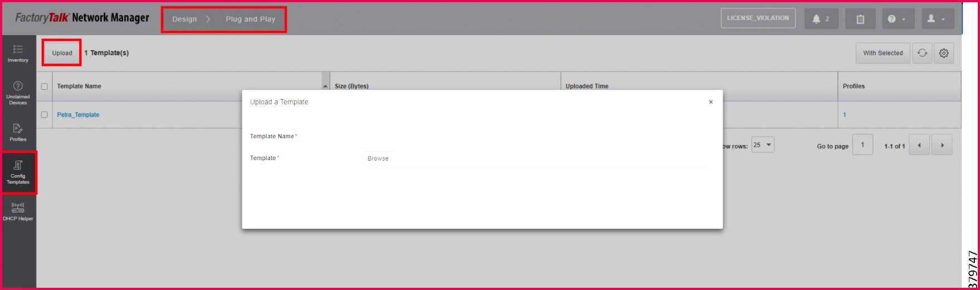Expand the rows-per-page dropdown
The height and width of the screenshot is (290, 980).
762,145
